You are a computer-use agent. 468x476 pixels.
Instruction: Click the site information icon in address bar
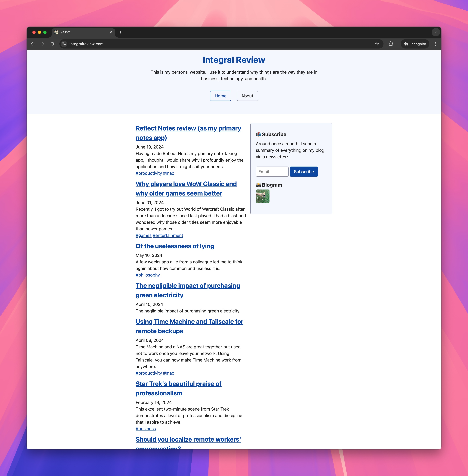(x=64, y=44)
